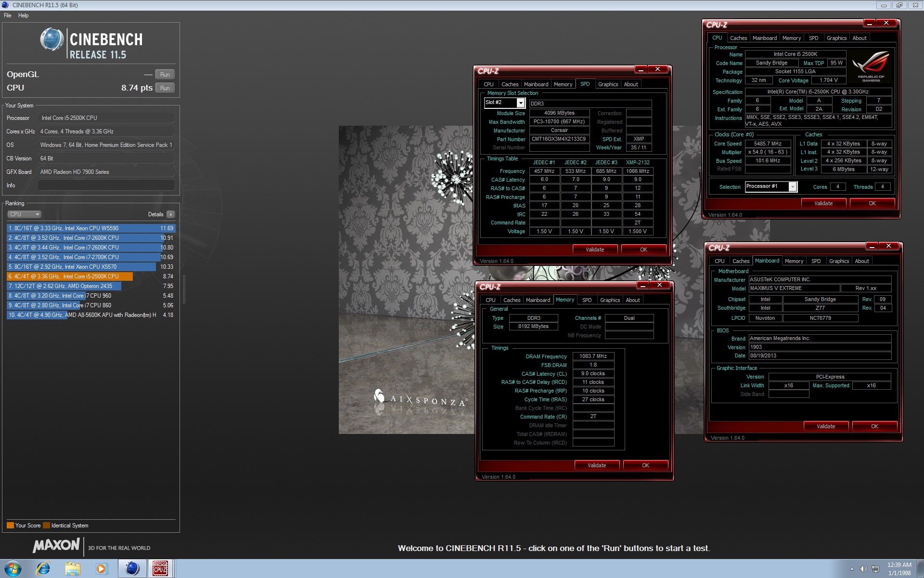This screenshot has width=924, height=578.
Task: Open Mainboard tab in processor CPU-Z window
Action: click(764, 38)
